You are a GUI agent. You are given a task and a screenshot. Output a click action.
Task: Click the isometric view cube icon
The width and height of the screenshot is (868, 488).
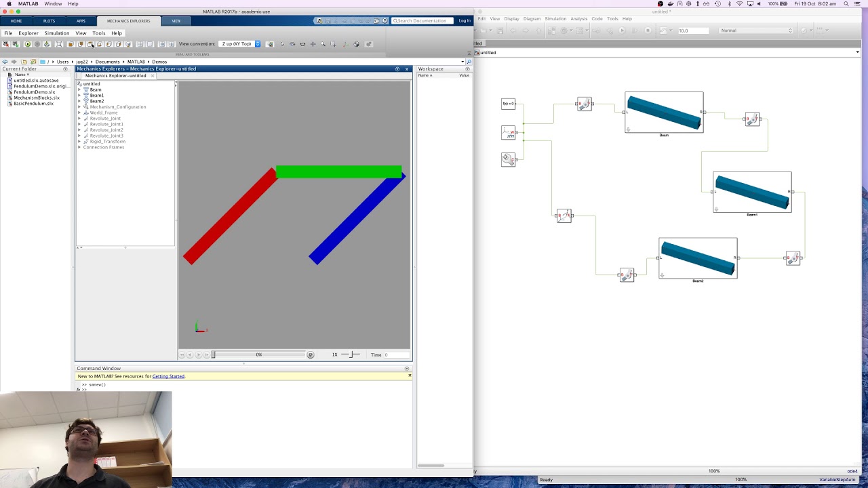coord(128,44)
